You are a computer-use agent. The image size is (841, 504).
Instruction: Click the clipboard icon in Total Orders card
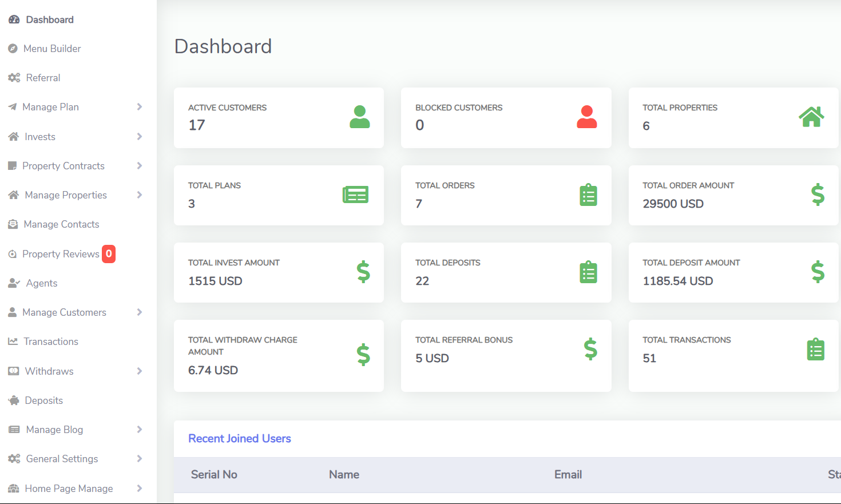588,195
